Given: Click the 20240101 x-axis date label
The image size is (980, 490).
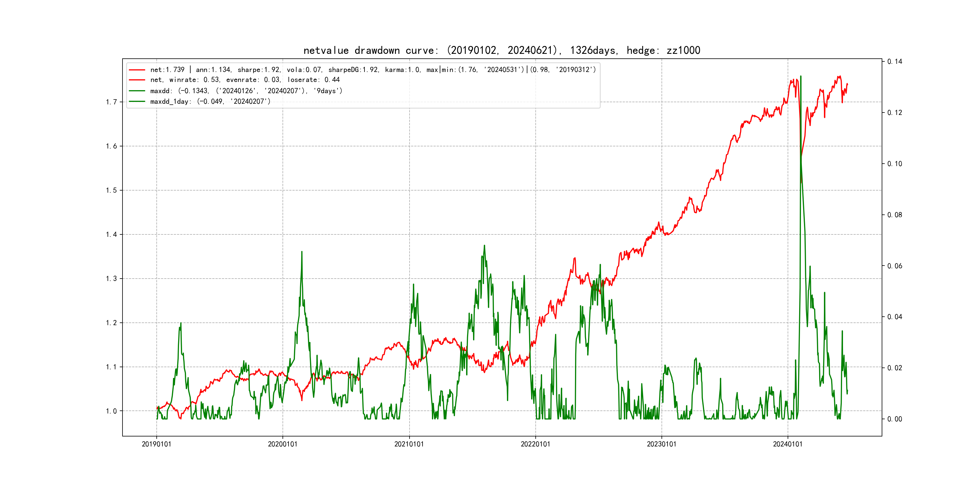Looking at the screenshot, I should (788, 444).
